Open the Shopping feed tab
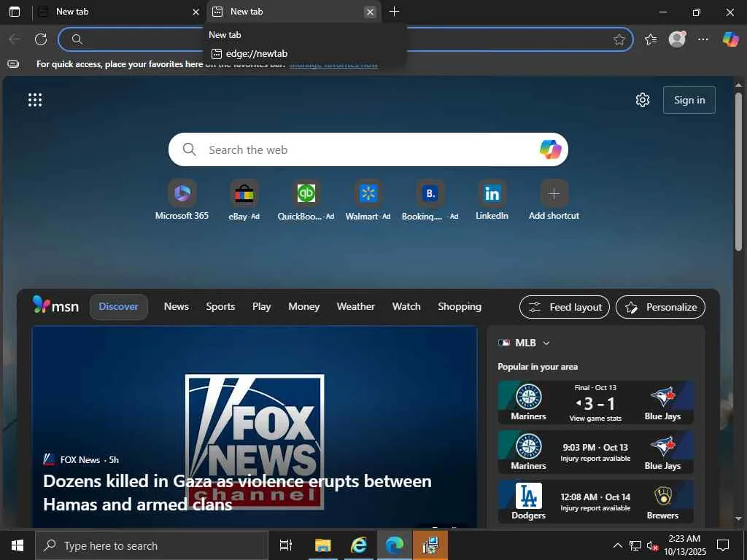 click(x=460, y=307)
